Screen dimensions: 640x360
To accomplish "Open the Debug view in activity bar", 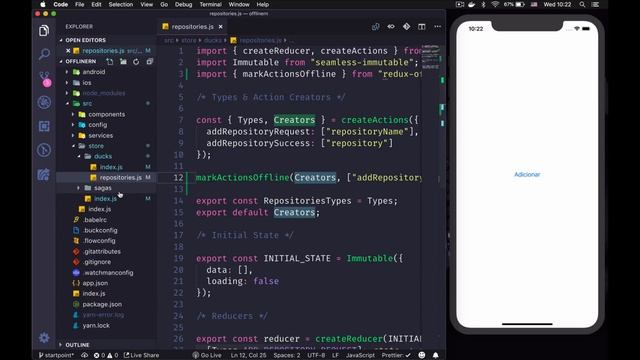I will (44, 102).
